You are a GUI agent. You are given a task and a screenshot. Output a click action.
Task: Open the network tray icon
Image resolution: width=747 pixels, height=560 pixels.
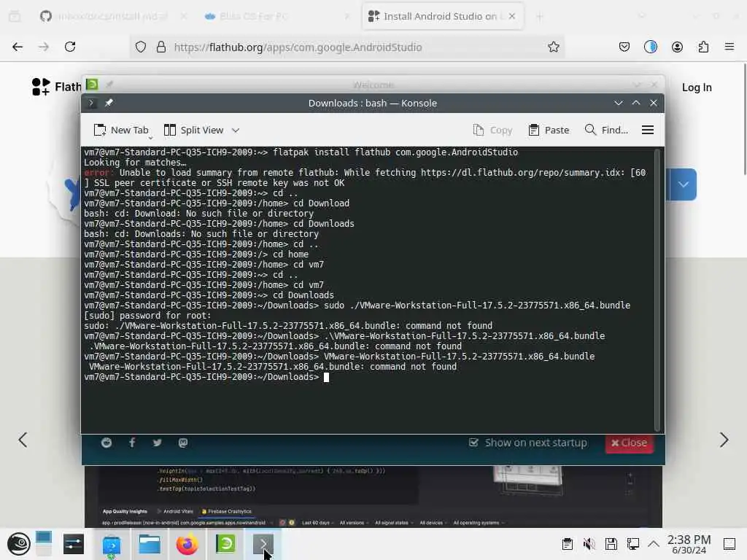click(632, 544)
